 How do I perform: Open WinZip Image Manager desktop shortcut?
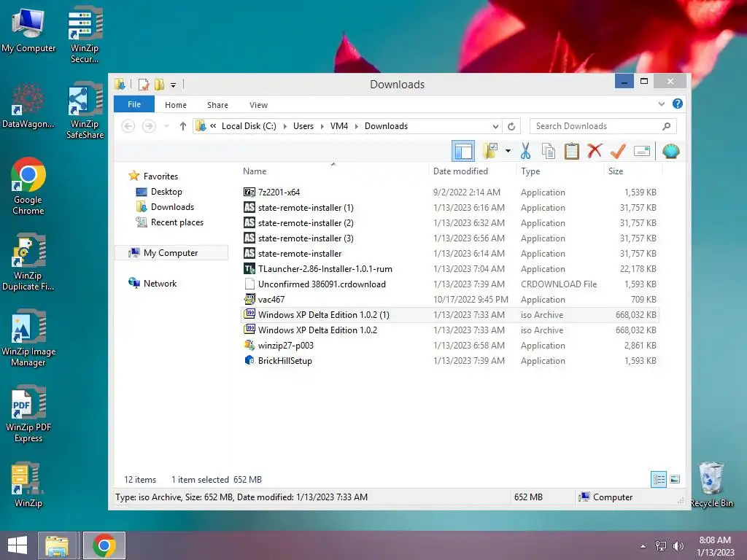pyautogui.click(x=28, y=338)
